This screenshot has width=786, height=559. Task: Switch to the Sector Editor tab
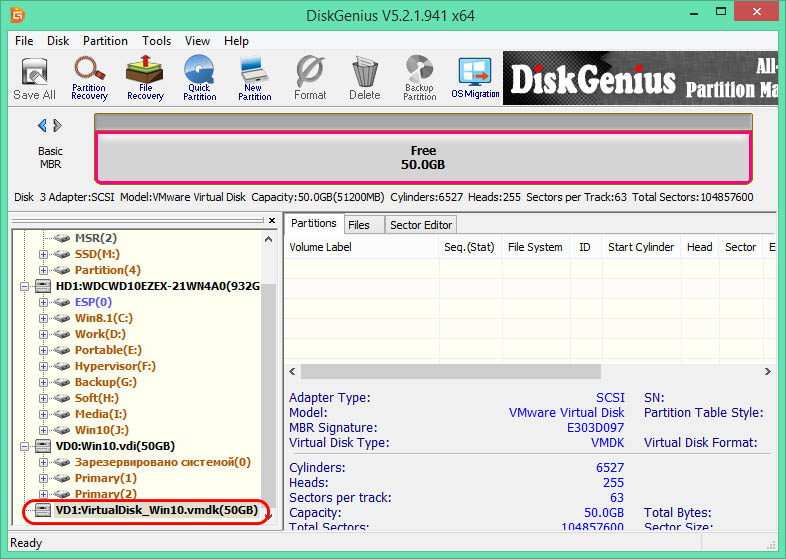421,225
